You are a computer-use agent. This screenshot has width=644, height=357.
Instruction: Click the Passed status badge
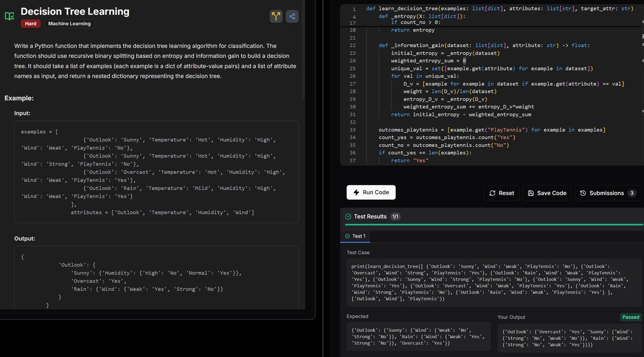coord(631,317)
